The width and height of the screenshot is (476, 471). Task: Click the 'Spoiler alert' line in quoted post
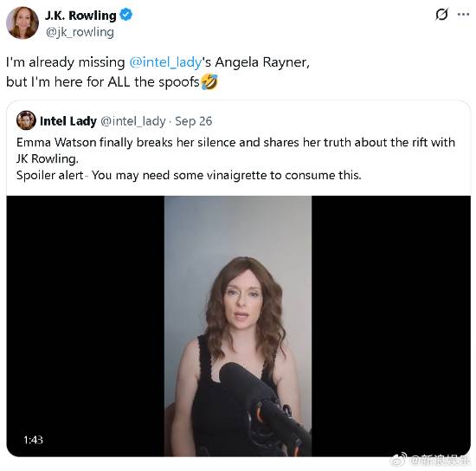(x=189, y=175)
